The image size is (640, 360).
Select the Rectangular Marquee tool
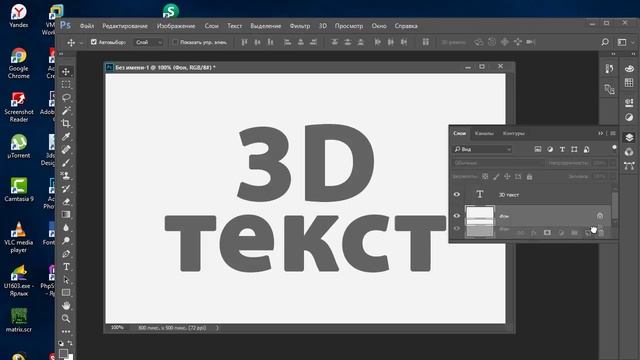[x=66, y=84]
